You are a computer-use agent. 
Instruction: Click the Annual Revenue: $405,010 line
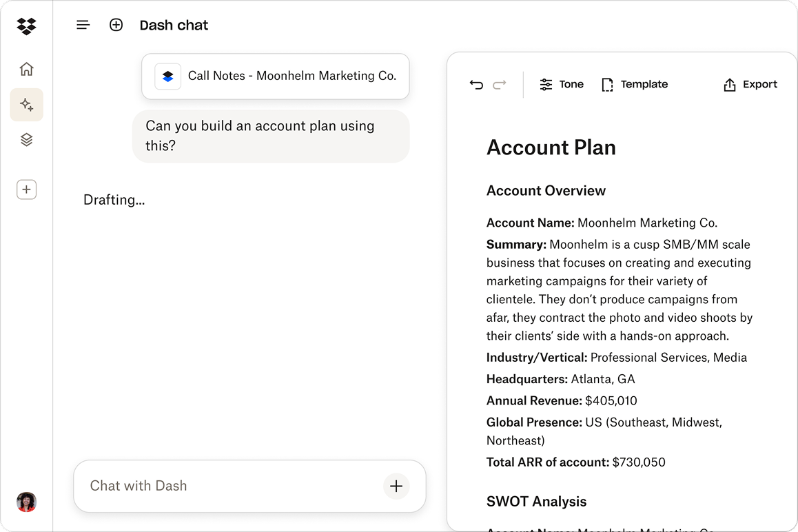coord(562,400)
